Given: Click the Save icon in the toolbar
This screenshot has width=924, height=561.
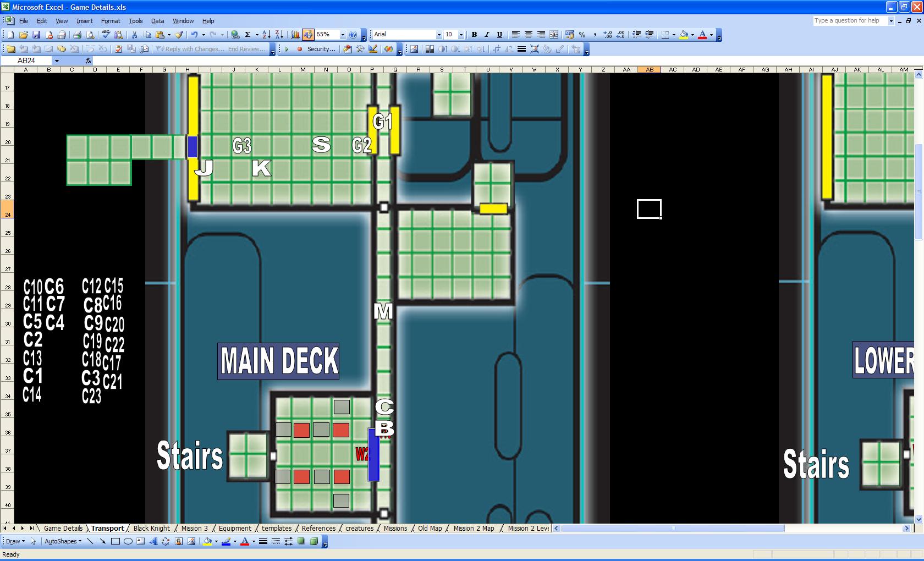Looking at the screenshot, I should click(x=36, y=35).
